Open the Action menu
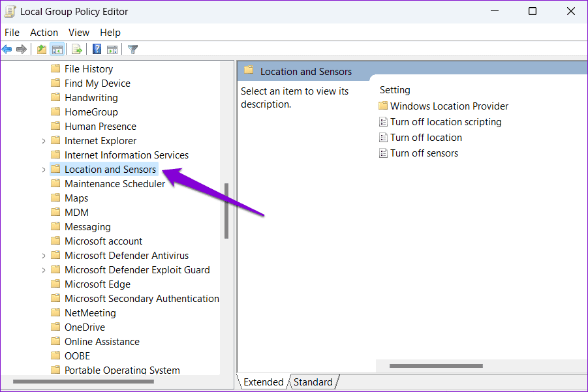This screenshot has height=392, width=588. click(x=44, y=33)
